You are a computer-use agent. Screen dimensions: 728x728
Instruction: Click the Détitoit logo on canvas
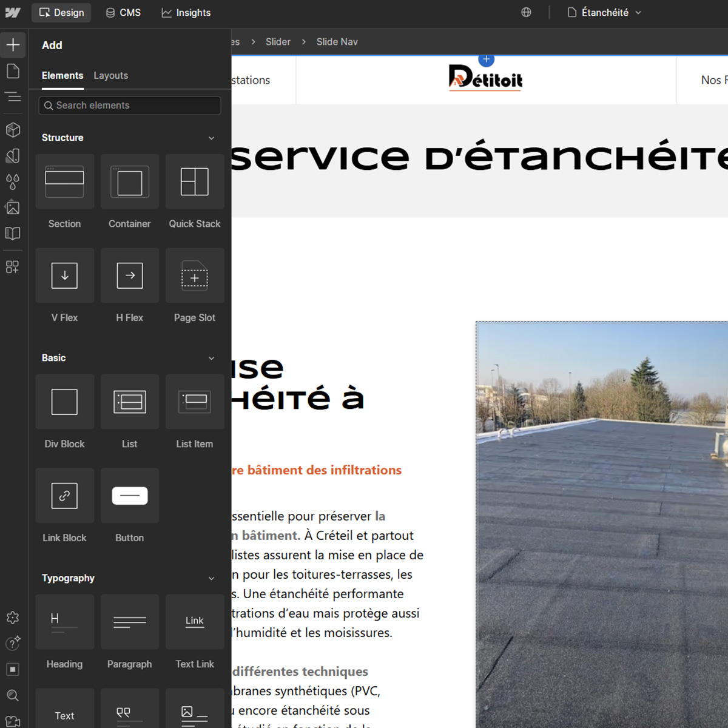click(x=485, y=78)
